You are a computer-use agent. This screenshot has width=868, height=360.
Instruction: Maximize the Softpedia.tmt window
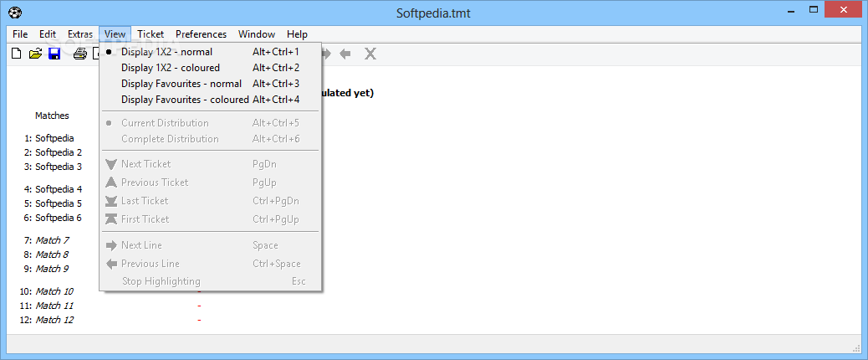[x=814, y=9]
